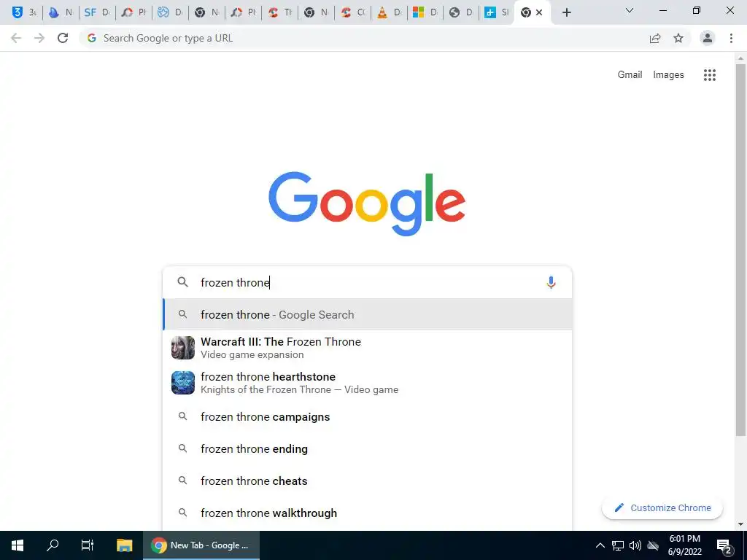Image resolution: width=747 pixels, height=560 pixels.
Task: Click the address bar URL field
Action: 362,38
